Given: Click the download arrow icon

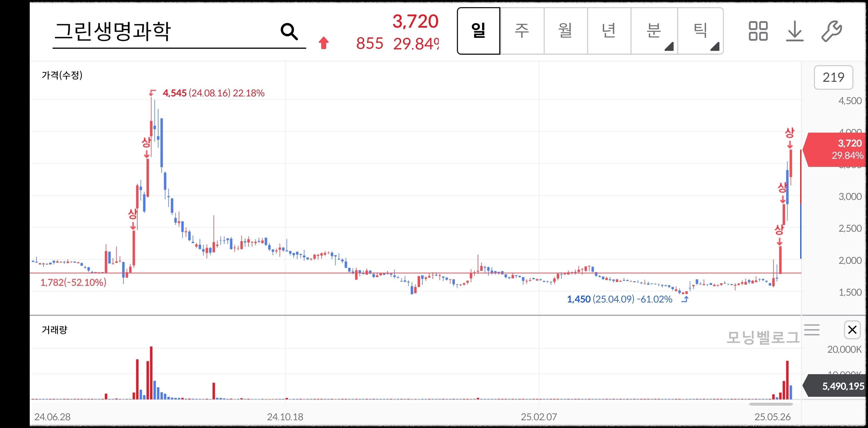Looking at the screenshot, I should pos(795,31).
